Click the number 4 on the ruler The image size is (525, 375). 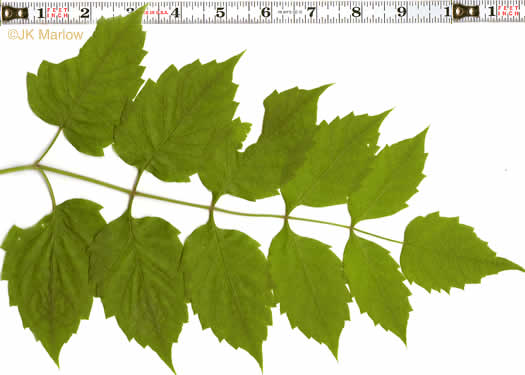pos(175,13)
